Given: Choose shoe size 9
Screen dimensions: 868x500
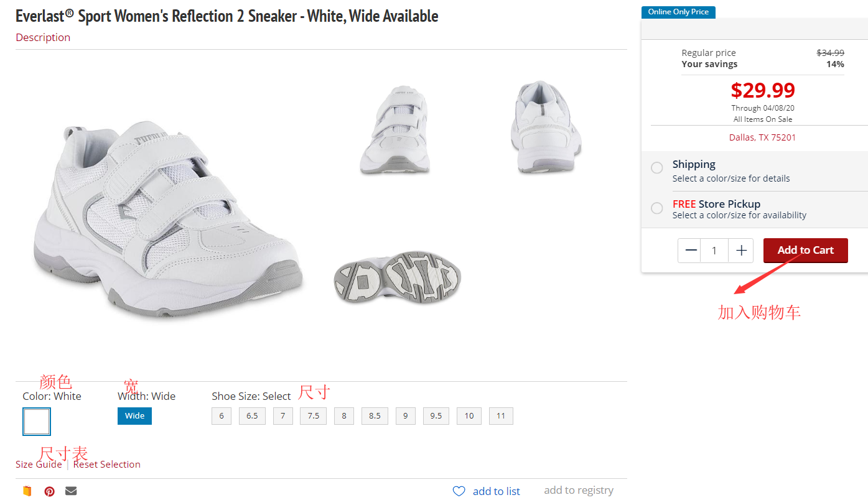Looking at the screenshot, I should click(405, 416).
